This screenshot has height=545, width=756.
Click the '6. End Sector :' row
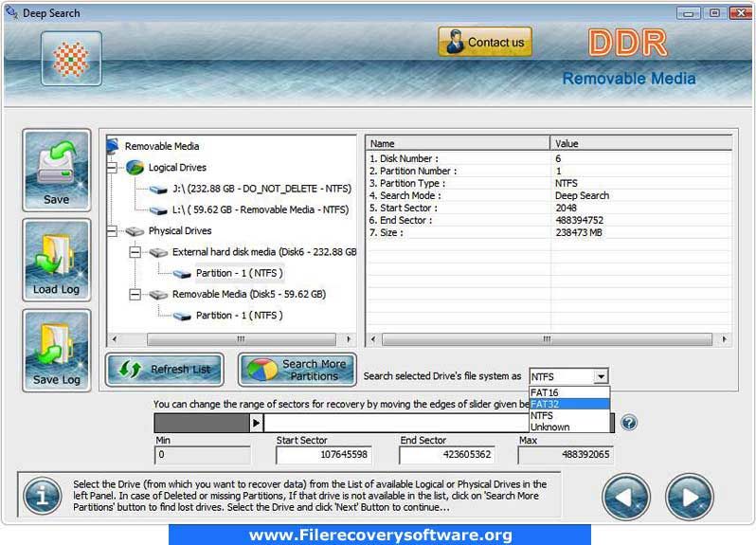point(549,221)
